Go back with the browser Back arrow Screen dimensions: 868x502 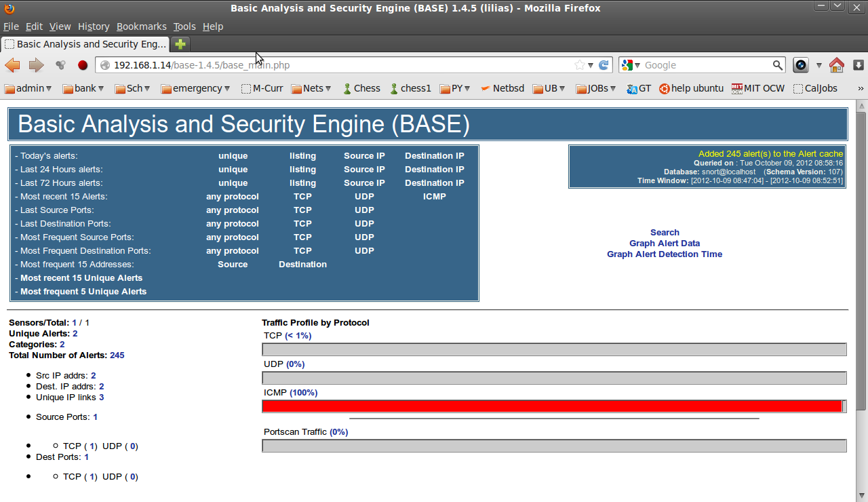pos(12,65)
